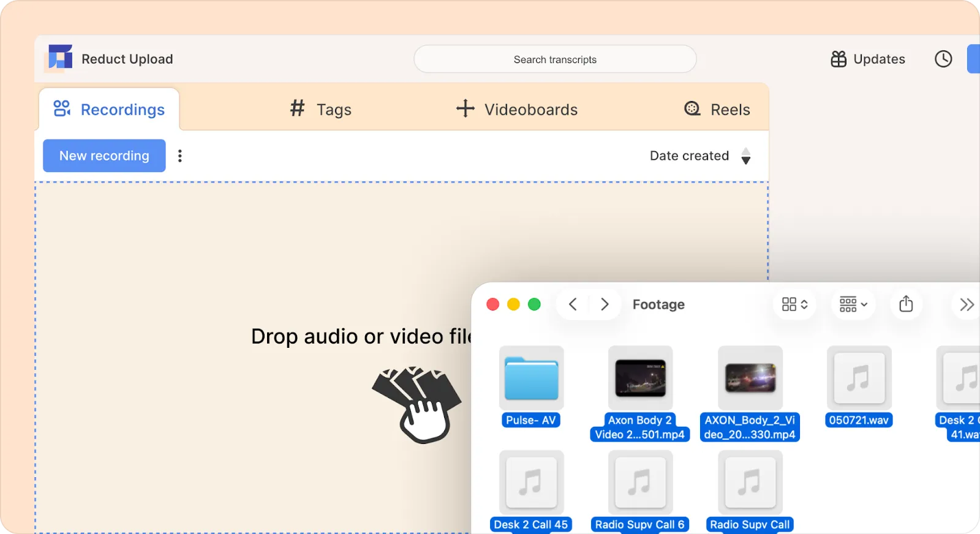Maximize the Finder Footage window
The height and width of the screenshot is (534, 980).
(534, 304)
